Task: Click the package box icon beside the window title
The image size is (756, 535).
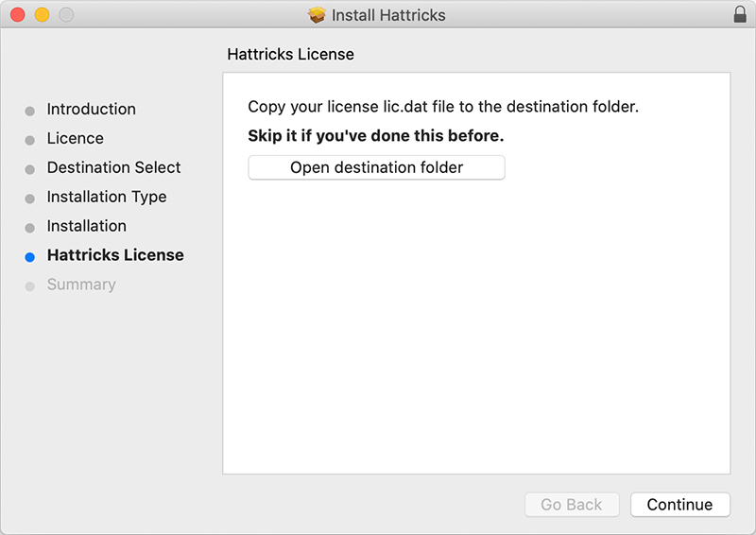Action: click(318, 15)
